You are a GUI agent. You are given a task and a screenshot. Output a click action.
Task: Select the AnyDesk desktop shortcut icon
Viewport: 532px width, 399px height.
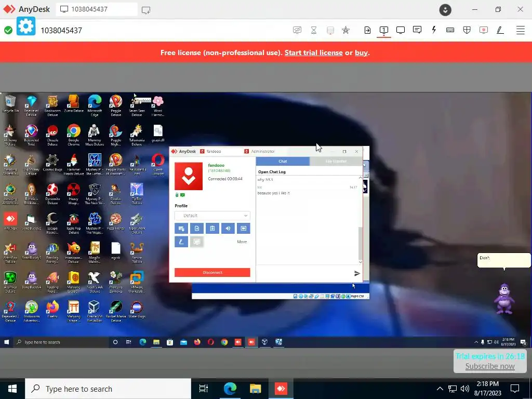[x=10, y=221]
